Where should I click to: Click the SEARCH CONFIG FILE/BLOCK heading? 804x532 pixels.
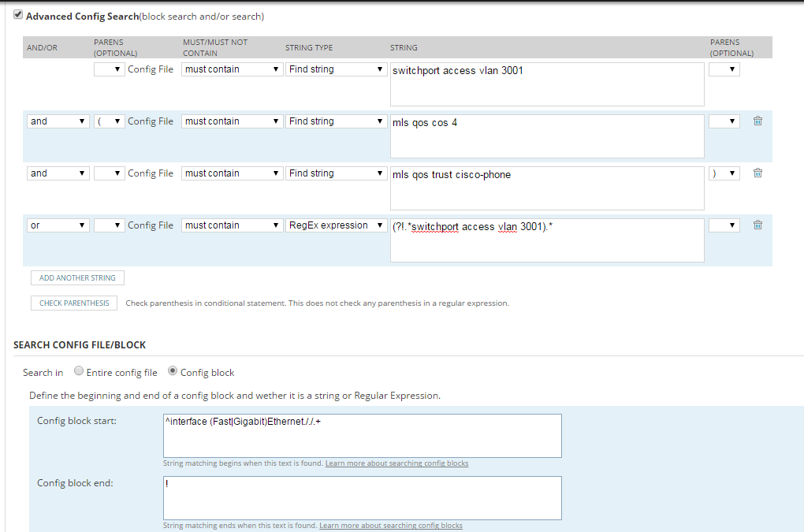80,345
